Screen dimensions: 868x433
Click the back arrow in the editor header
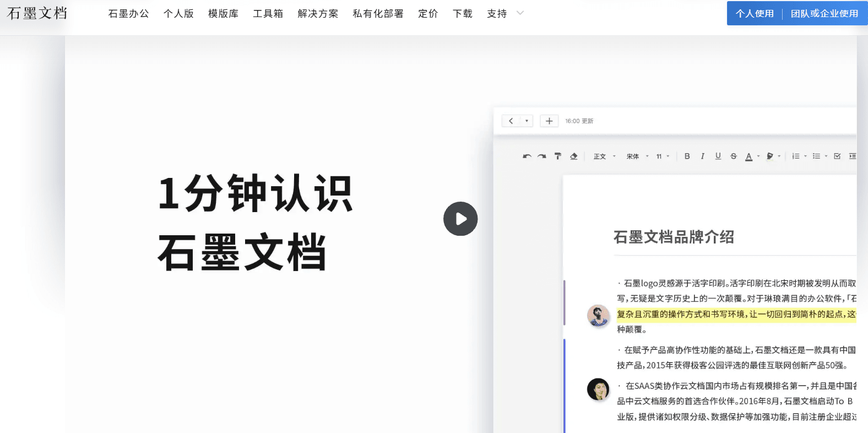coord(511,121)
